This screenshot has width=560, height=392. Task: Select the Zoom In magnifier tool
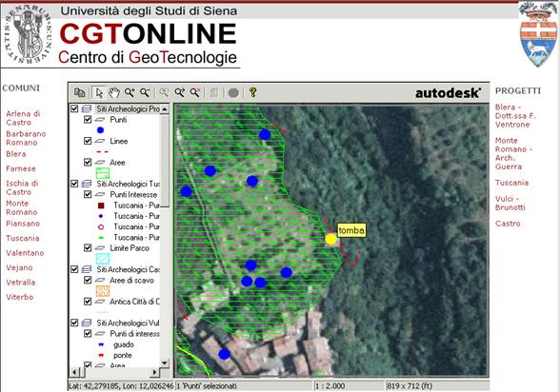pyautogui.click(x=130, y=92)
